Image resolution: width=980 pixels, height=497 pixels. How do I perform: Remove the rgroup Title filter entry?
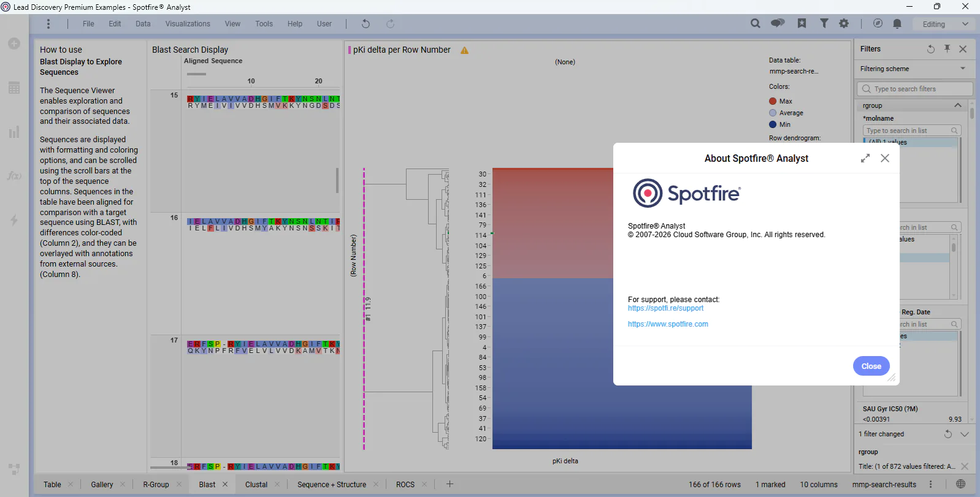[965, 466]
